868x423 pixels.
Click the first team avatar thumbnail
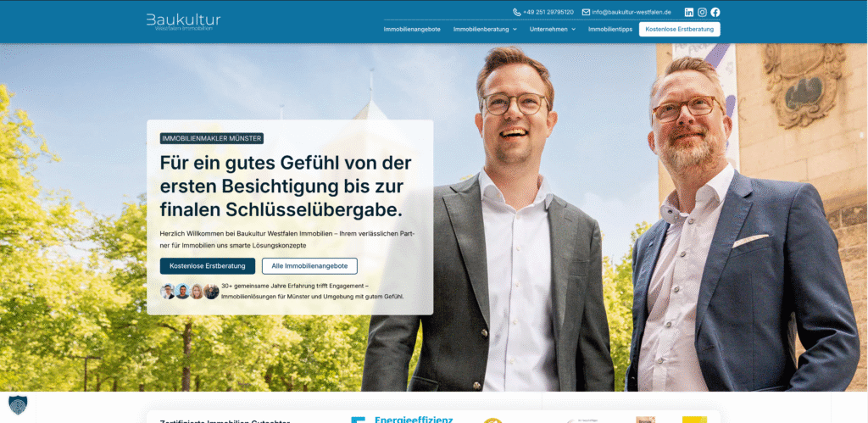(x=167, y=292)
